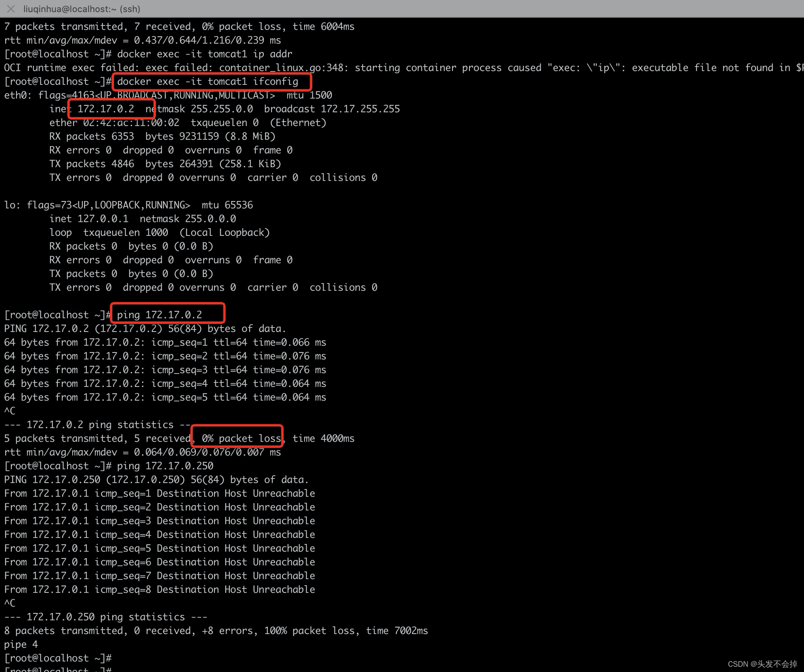804x672 pixels.
Task: Click 'TX packets 4846' line
Action: coord(165,164)
